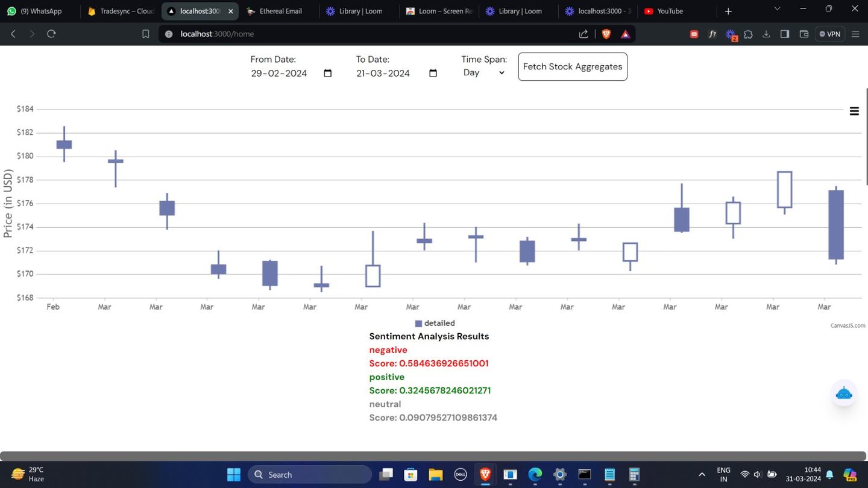The width and height of the screenshot is (868, 488).
Task: Reload the localhost page
Action: click(x=51, y=34)
